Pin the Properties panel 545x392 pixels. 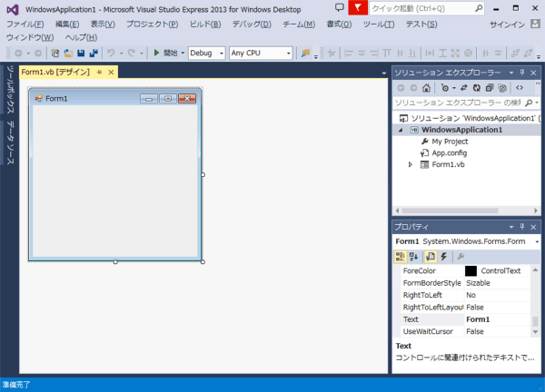(521, 227)
